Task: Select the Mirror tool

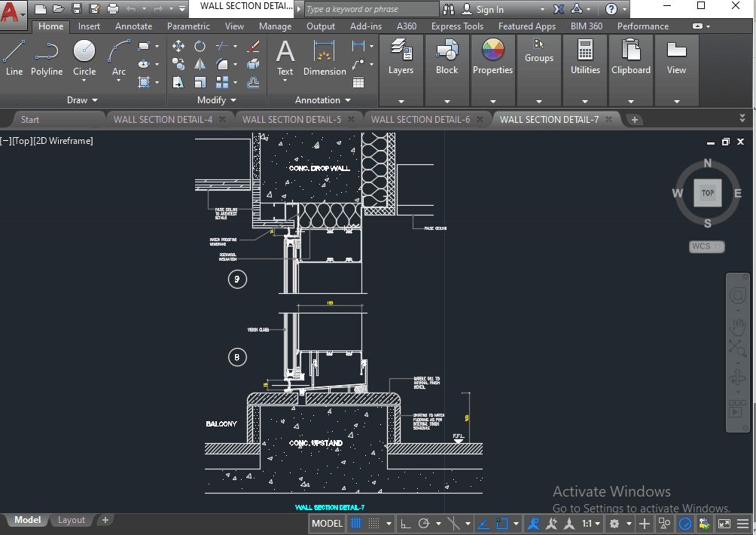Action: 200,64
